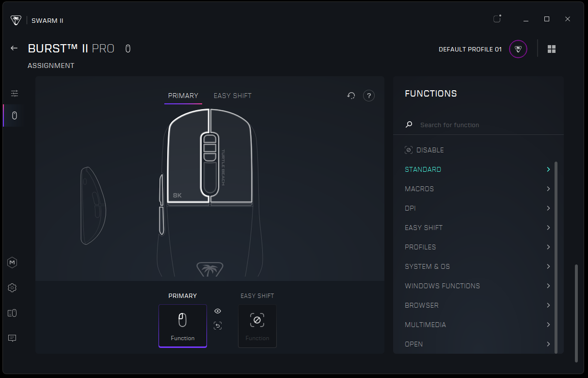Image resolution: width=588 pixels, height=378 pixels.
Task: Select the mouse assignment icon in sidebar
Action: (14, 115)
